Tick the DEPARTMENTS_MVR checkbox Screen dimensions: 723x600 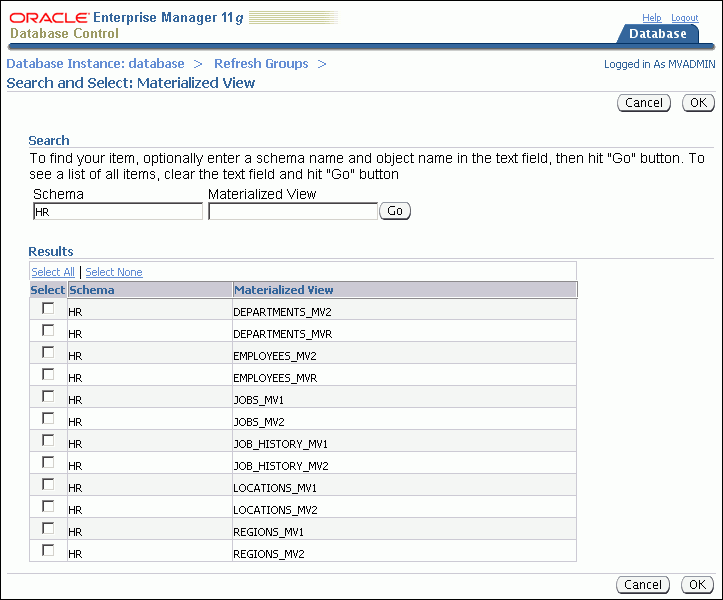48,331
